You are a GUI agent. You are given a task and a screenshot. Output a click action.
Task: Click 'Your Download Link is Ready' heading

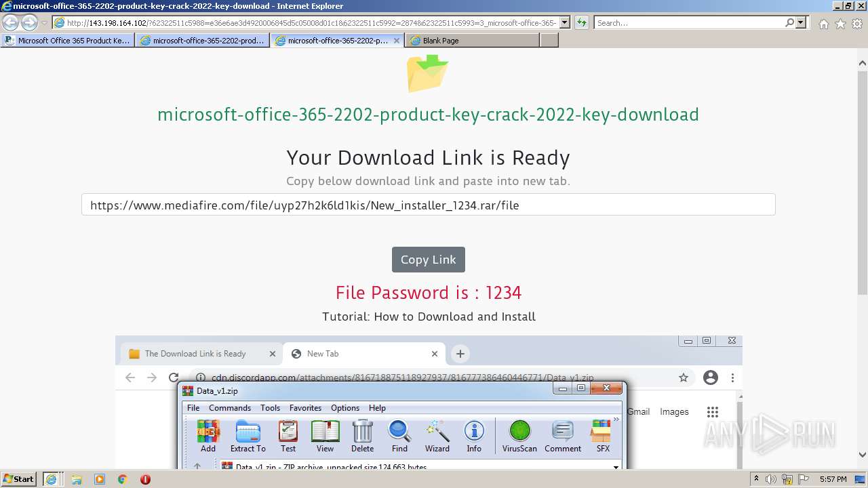(x=428, y=158)
